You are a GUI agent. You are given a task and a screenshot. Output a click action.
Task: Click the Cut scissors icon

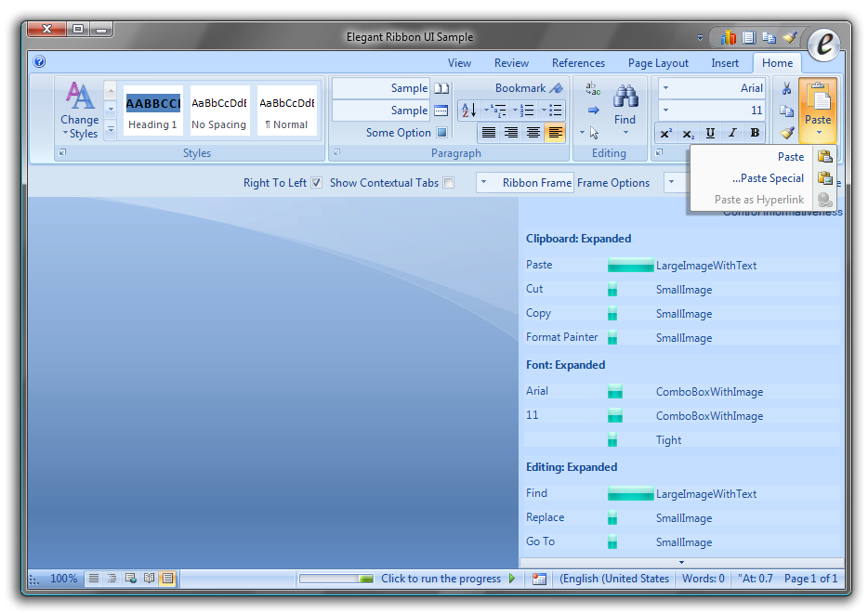click(x=786, y=88)
